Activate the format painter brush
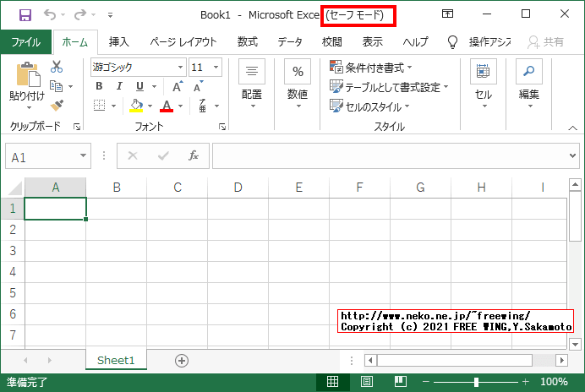Image resolution: width=585 pixels, height=392 pixels. (57, 106)
